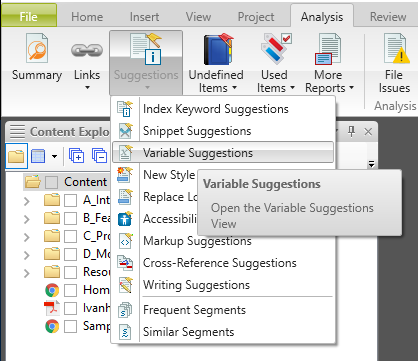Viewport: 418px width, 361px height.
Task: Click the New Style suggestions icon
Action: [x=125, y=175]
